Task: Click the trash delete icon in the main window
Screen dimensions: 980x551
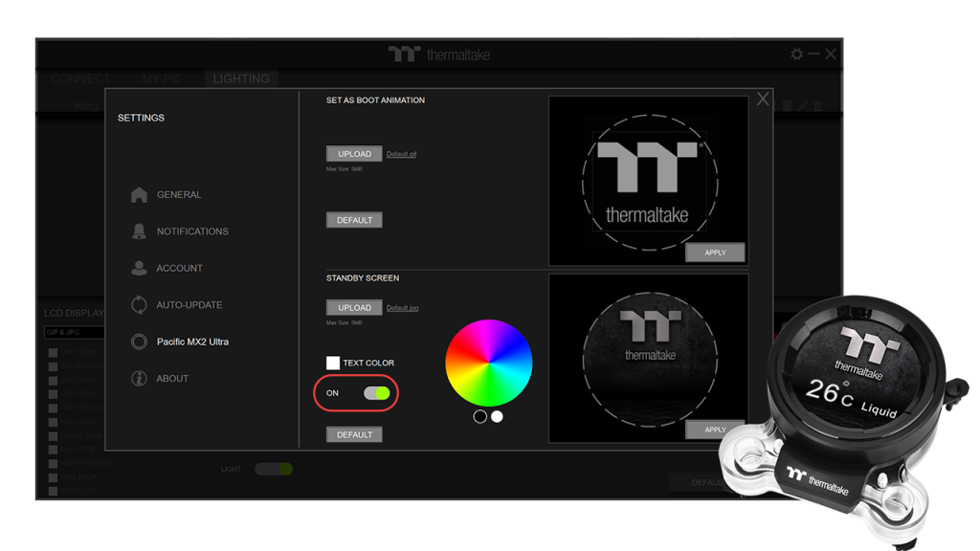Action: (x=817, y=105)
